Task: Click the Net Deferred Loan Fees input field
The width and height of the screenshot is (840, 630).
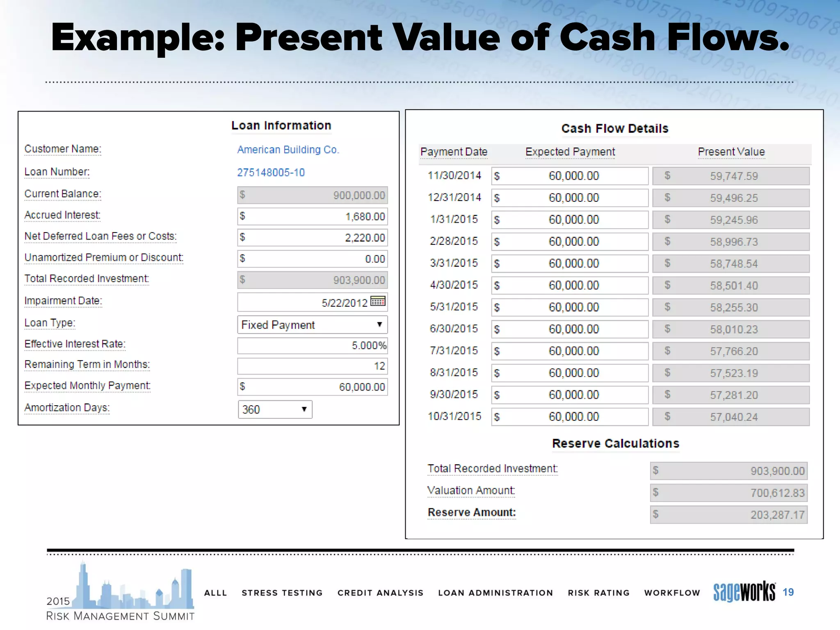Action: [313, 238]
